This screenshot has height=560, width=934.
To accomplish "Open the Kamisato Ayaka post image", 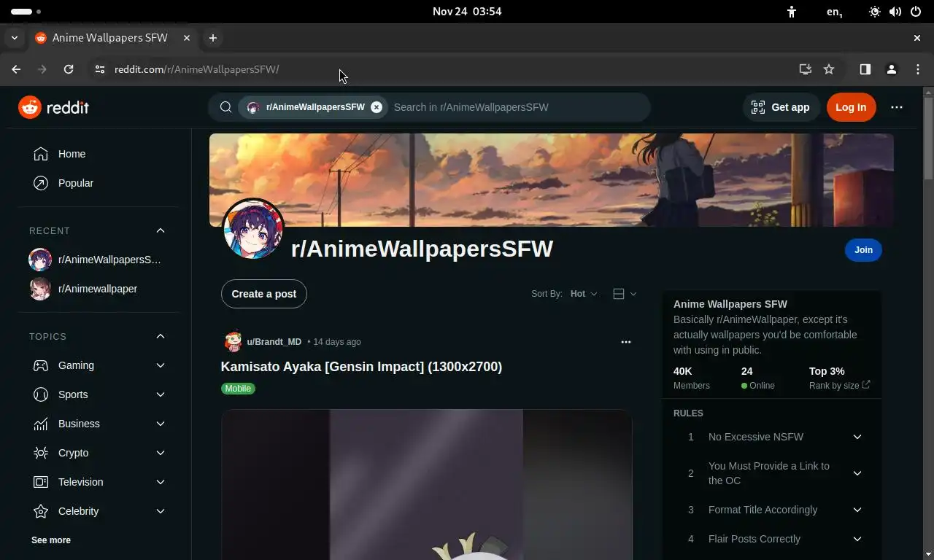I will [x=427, y=485].
